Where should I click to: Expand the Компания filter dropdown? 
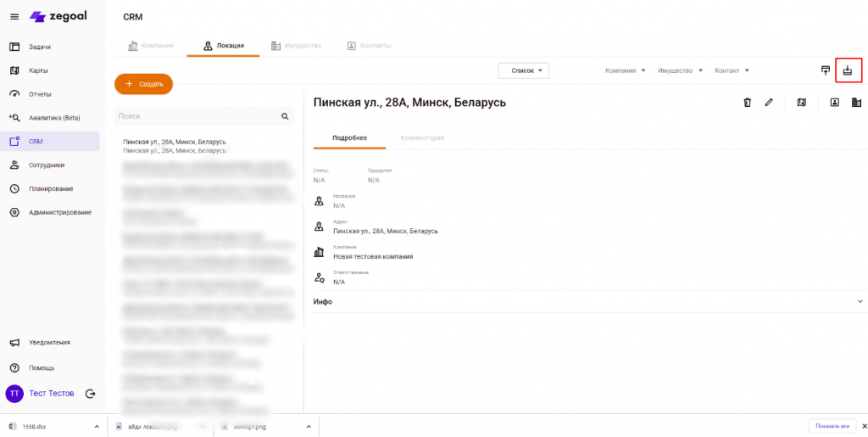[x=626, y=70]
